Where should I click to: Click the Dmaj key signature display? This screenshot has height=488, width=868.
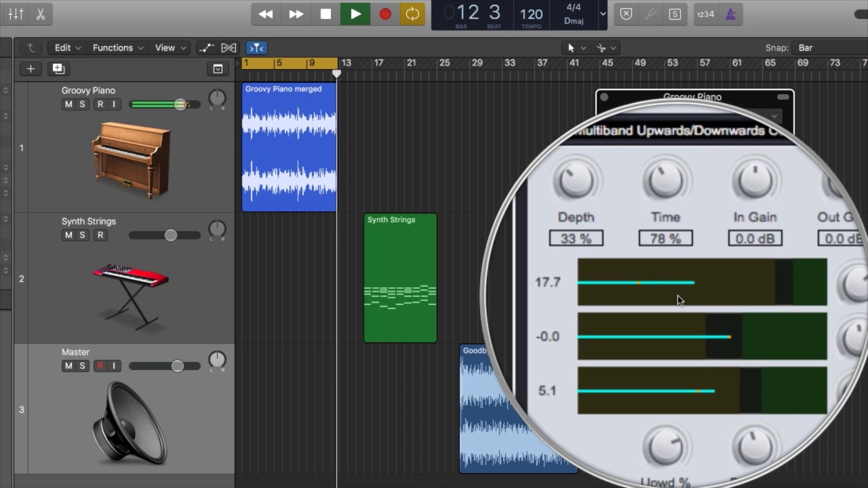[x=574, y=20]
